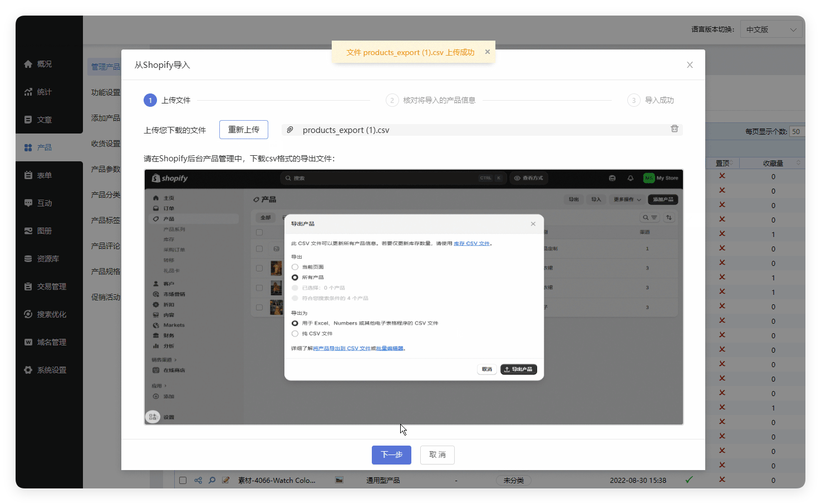Click the file name products_export (1).csv
The image size is (821, 504).
coord(346,130)
